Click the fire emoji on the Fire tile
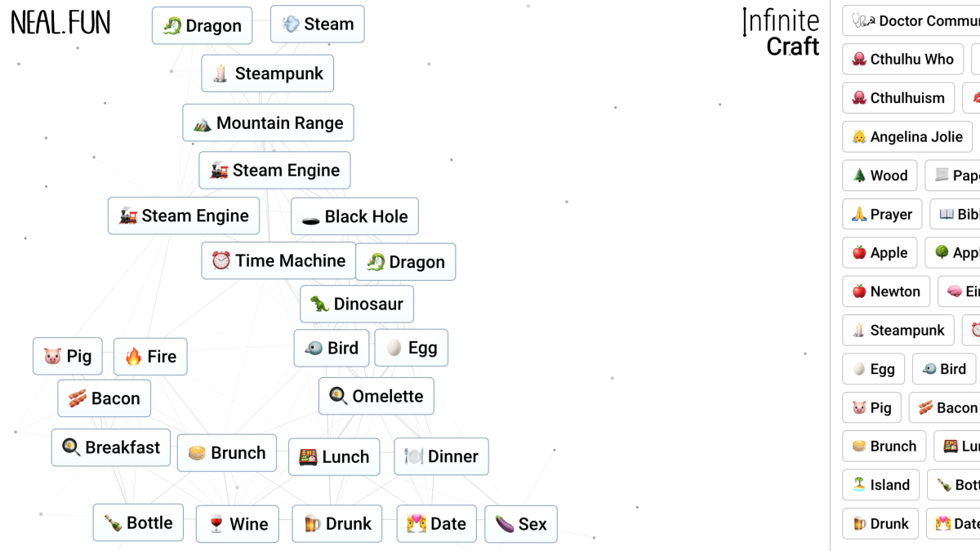The width and height of the screenshot is (980, 551). coord(132,357)
